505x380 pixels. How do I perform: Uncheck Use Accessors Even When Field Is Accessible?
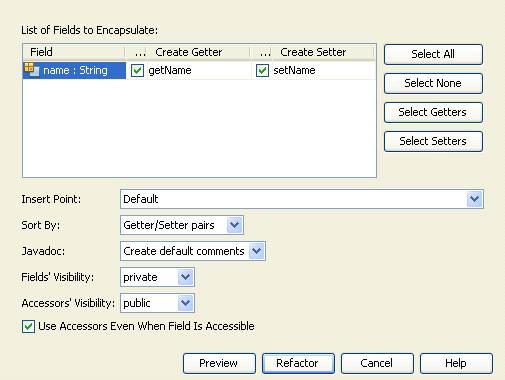28,326
